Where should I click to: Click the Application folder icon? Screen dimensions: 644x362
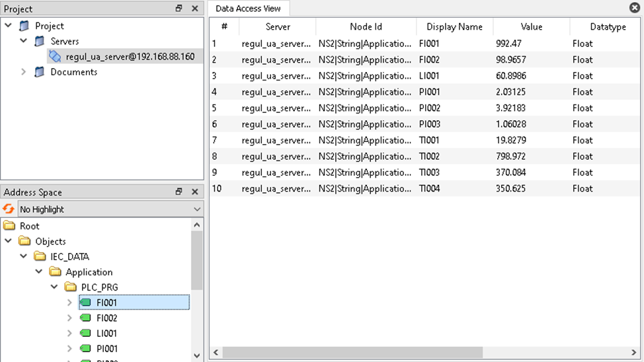(55, 271)
